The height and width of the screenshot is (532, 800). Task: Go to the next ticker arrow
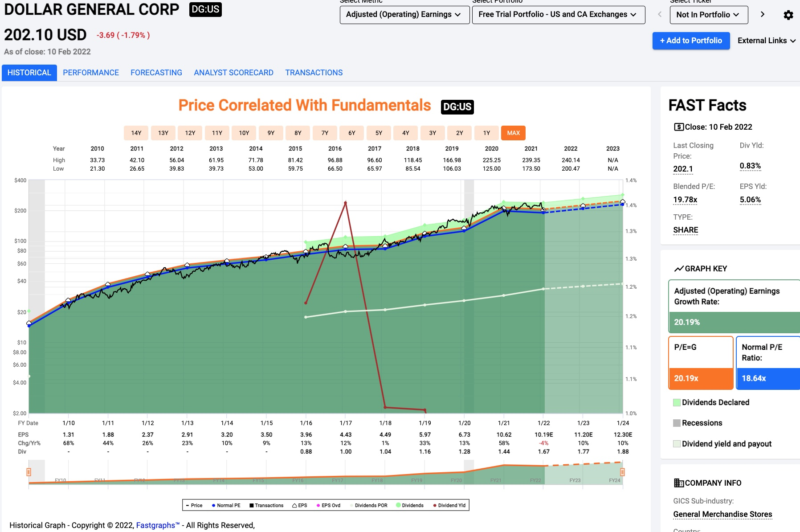[x=763, y=14]
